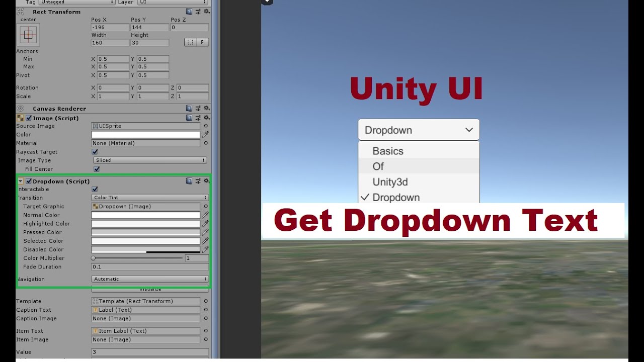
Task: Open the Navigation dropdown set to Automatic
Action: [x=150, y=279]
